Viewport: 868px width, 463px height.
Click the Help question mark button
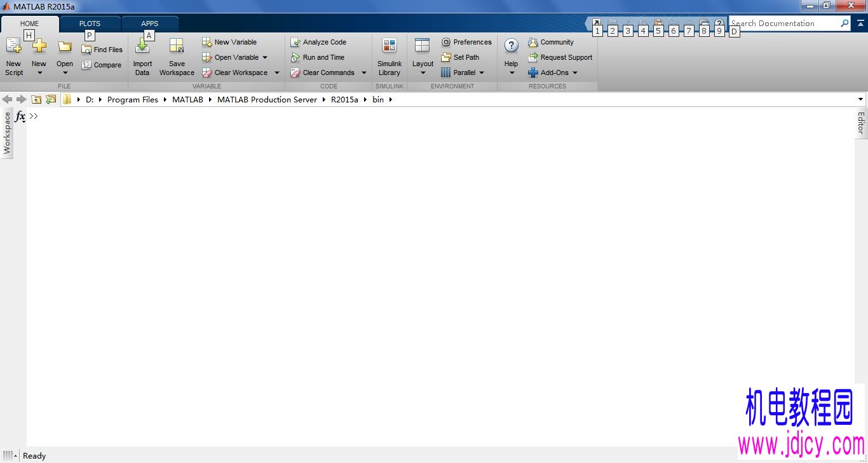[x=511, y=46]
